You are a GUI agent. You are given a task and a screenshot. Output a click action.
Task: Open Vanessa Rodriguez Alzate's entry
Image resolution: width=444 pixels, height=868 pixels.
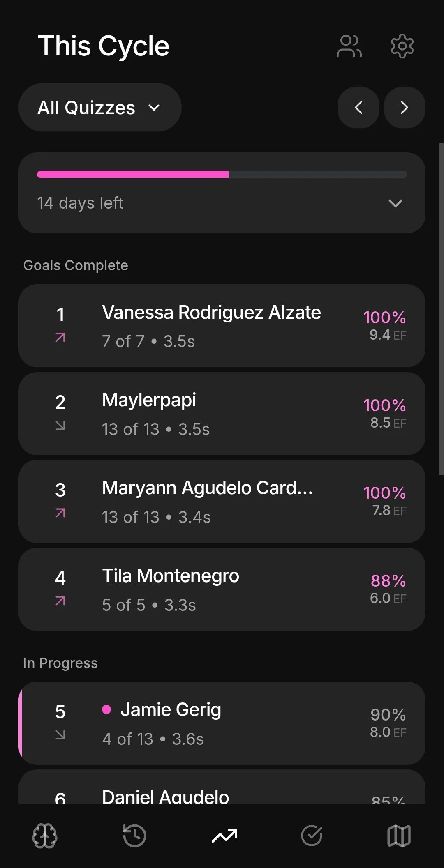(222, 326)
